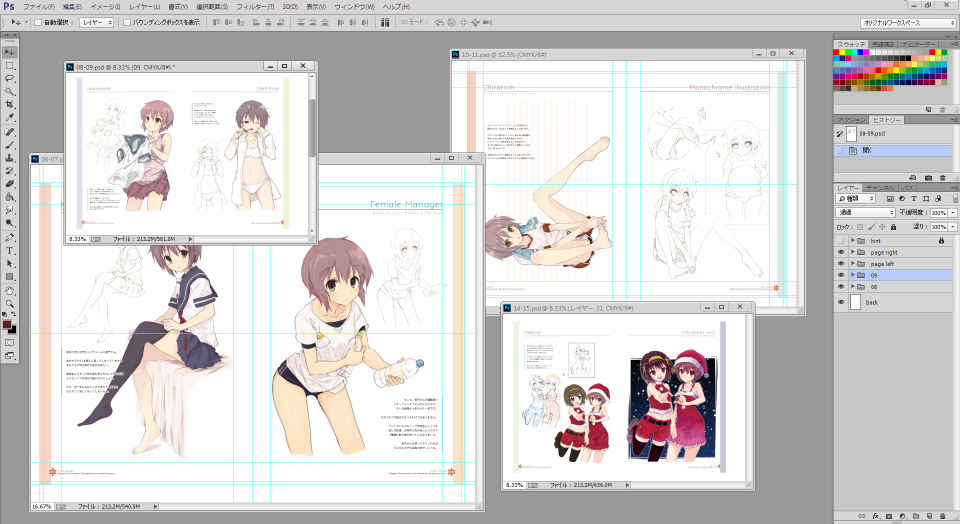Open the フィルター(T) menu
Screen dimensions: 960x524
tap(255, 7)
